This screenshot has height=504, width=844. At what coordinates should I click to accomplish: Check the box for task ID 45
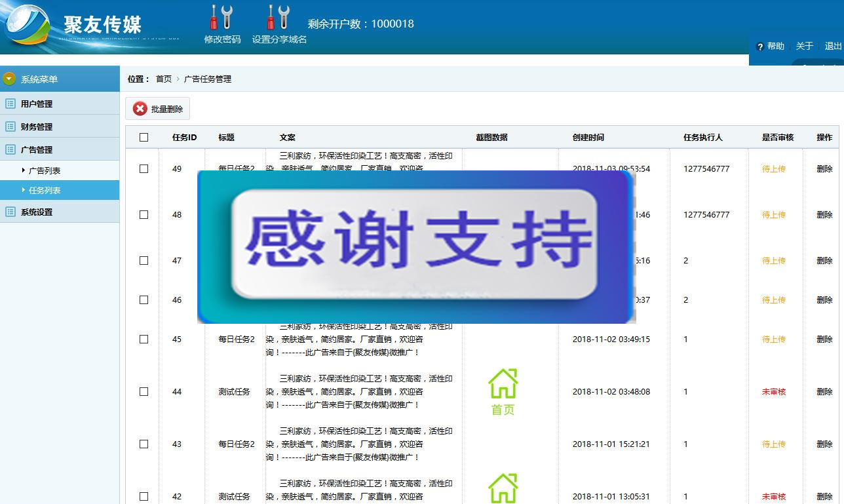(144, 339)
